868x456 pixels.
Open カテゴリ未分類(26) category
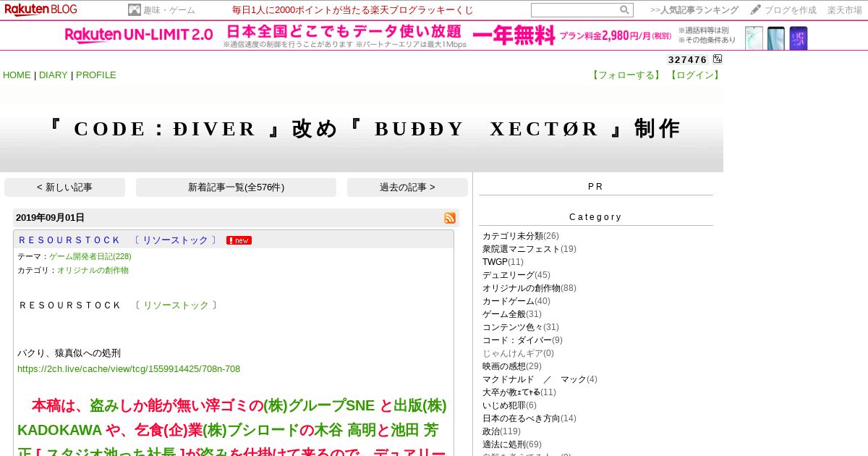click(521, 236)
